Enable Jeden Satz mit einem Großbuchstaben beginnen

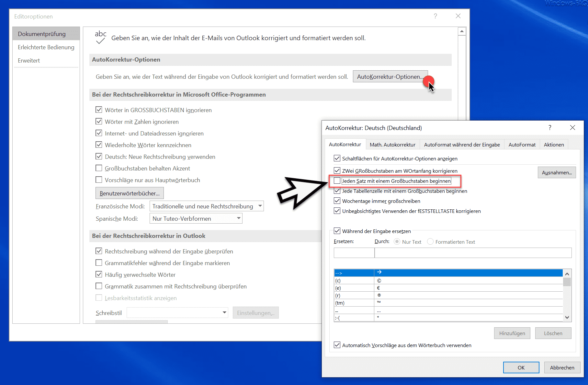(x=337, y=181)
